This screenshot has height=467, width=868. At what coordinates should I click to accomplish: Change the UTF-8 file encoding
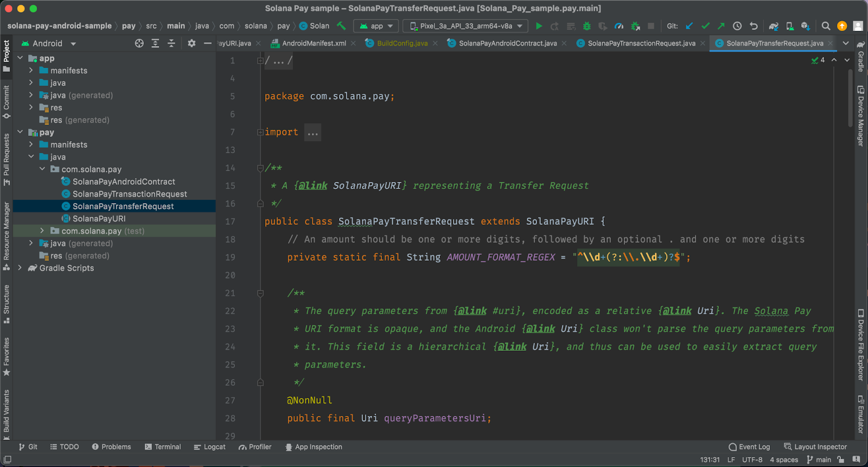[752, 459]
